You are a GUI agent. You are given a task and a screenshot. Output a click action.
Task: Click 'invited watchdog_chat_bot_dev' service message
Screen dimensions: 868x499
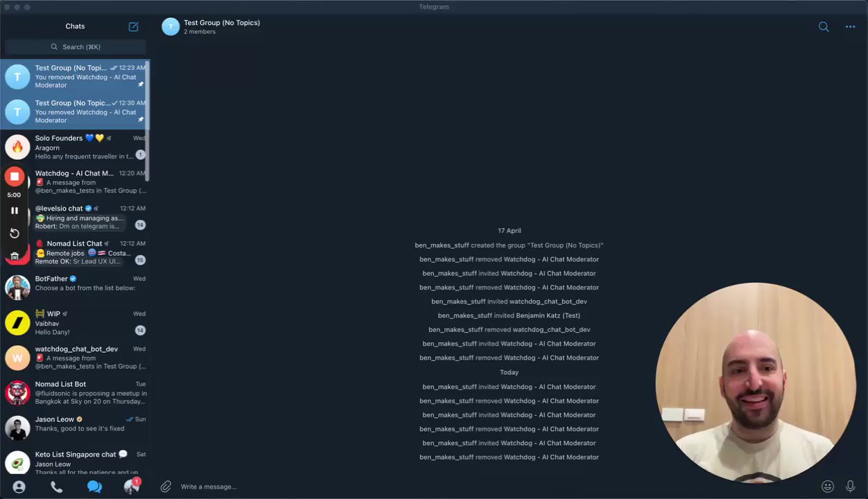(x=509, y=301)
